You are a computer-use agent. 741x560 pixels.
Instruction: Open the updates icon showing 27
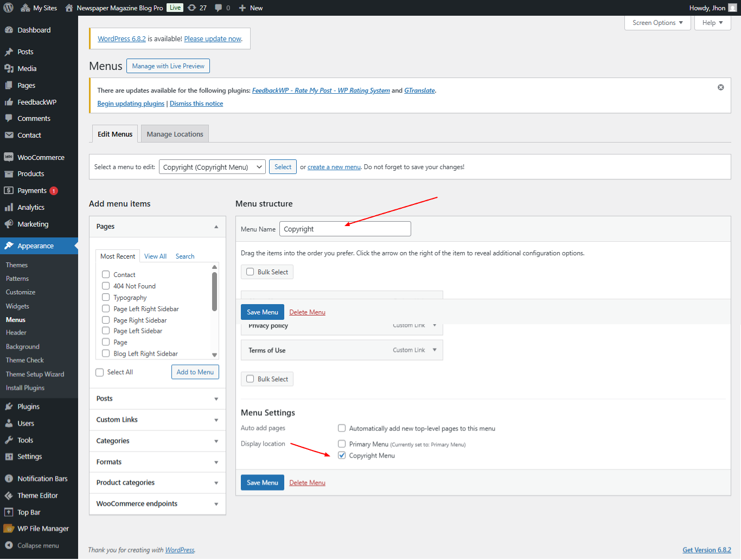pyautogui.click(x=191, y=8)
